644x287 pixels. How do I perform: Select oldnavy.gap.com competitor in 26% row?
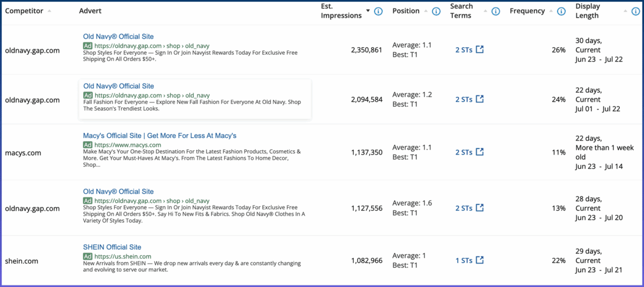[x=32, y=50]
